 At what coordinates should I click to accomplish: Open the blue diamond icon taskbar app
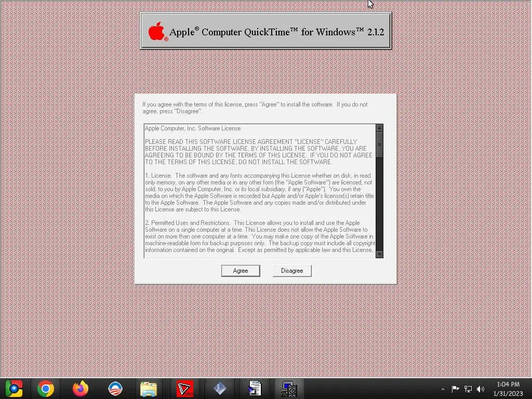point(220,389)
